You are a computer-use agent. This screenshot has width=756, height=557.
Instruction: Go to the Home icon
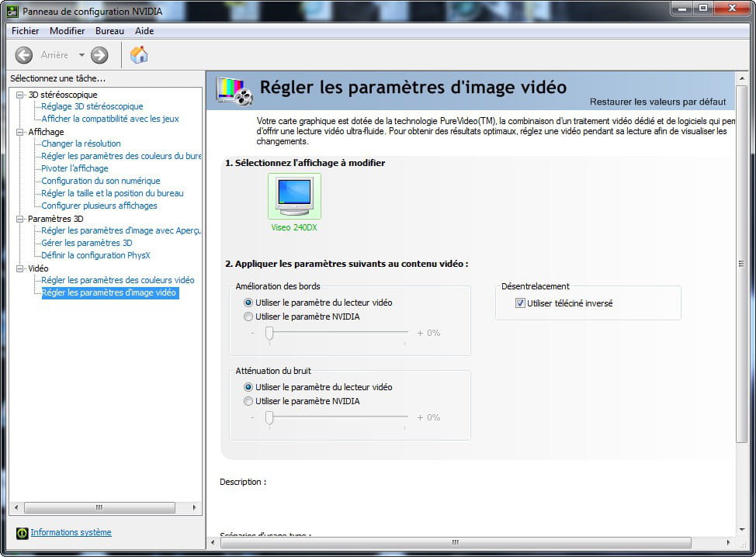point(139,54)
